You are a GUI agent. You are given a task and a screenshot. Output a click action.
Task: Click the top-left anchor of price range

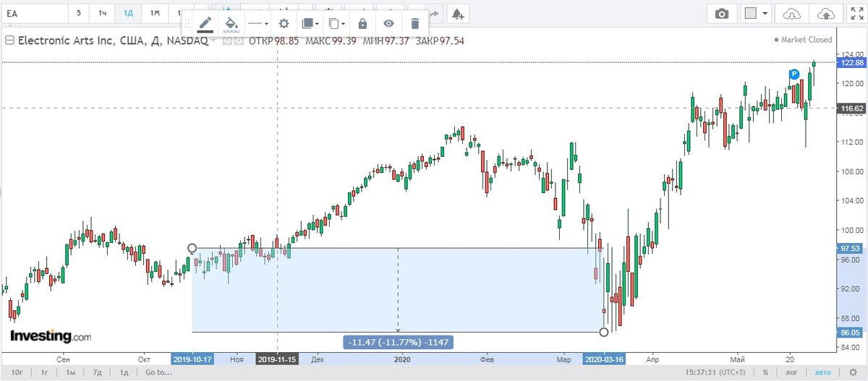coord(192,248)
